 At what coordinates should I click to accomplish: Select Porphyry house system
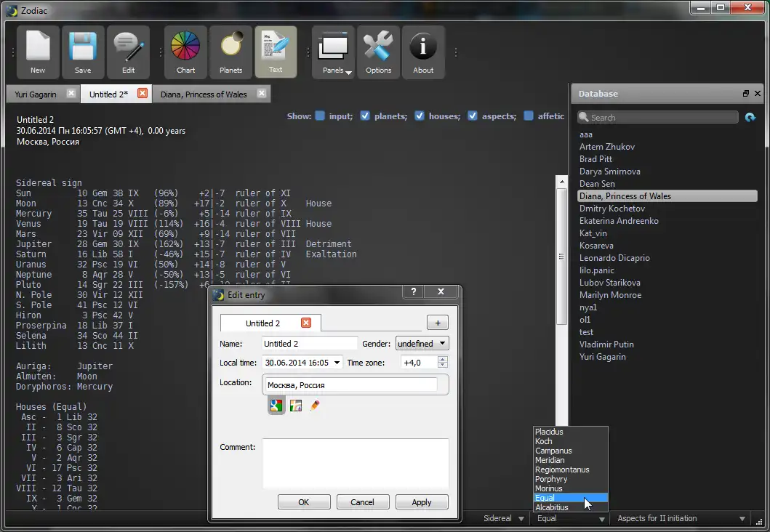pos(571,479)
